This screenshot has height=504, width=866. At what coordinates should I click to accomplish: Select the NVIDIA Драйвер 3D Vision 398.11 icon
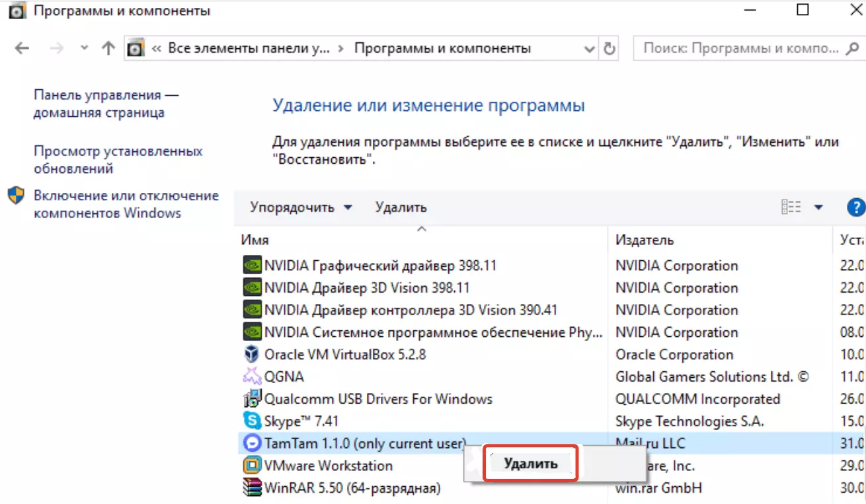click(252, 288)
